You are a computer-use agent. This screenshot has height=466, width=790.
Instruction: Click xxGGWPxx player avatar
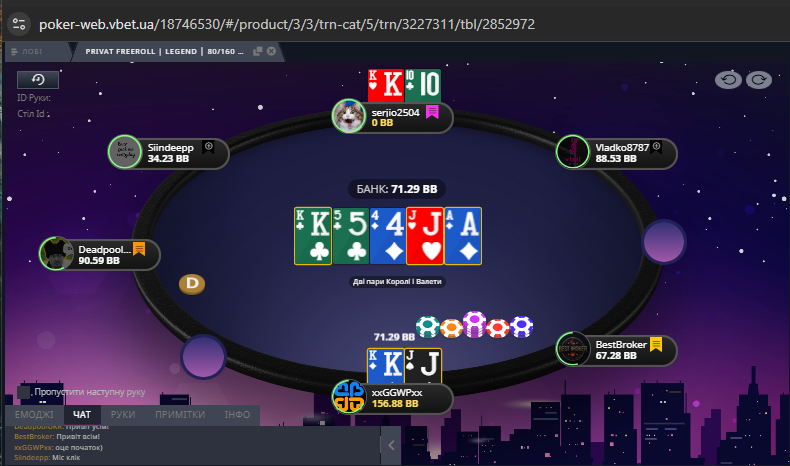tap(349, 397)
